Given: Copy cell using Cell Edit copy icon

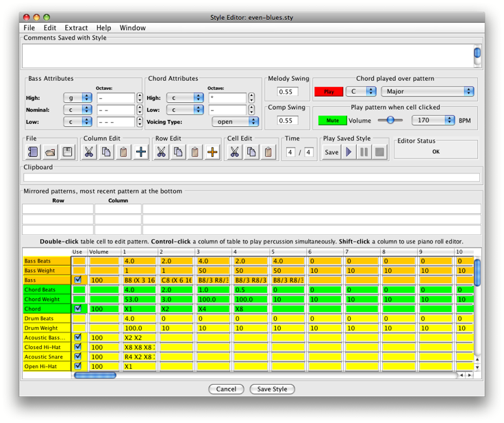Looking at the screenshot, I should click(251, 152).
